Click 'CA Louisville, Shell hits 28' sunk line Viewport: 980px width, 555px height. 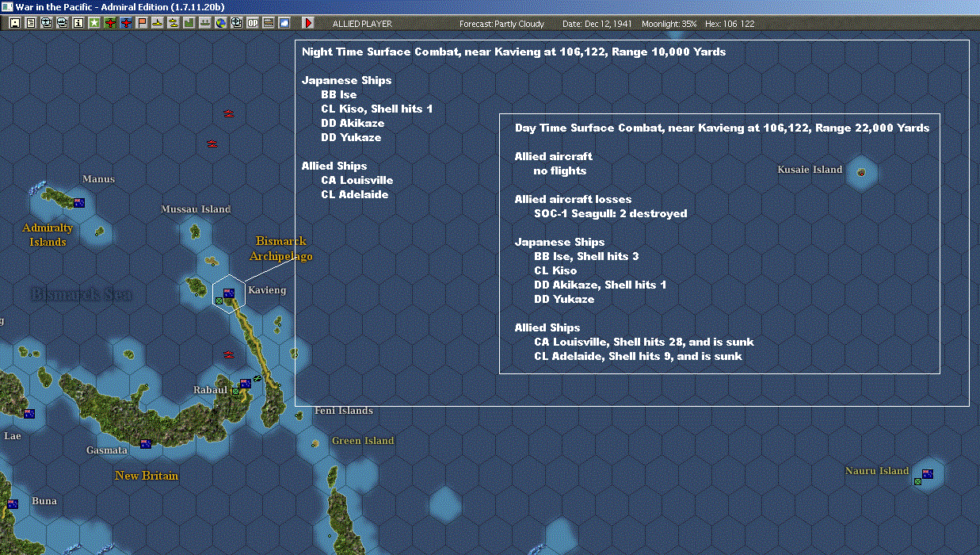(x=644, y=342)
